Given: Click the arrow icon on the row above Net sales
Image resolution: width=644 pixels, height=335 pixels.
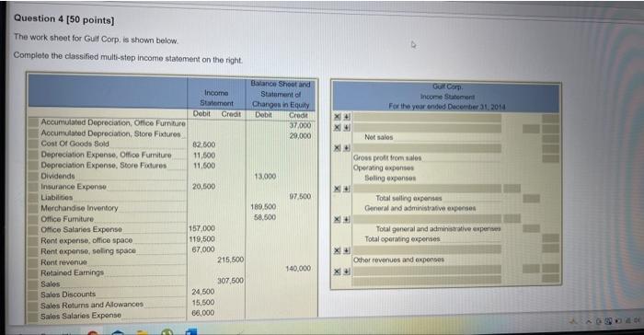Looking at the screenshot, I should pos(347,127).
